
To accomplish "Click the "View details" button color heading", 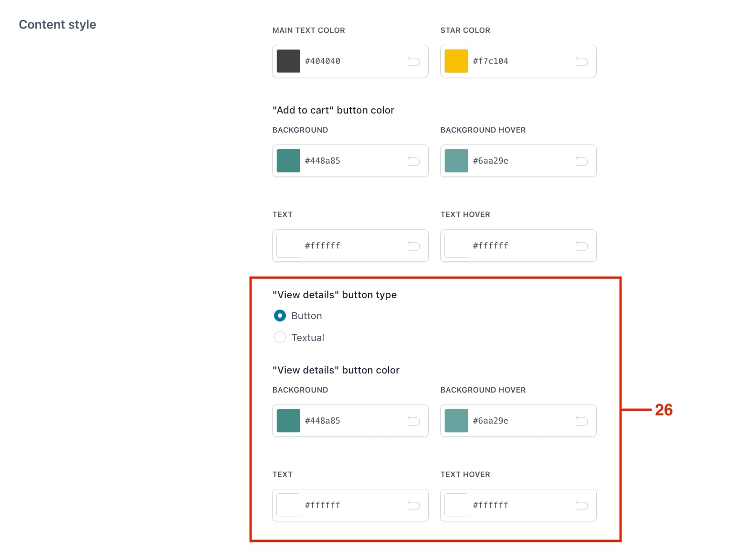I will click(336, 370).
